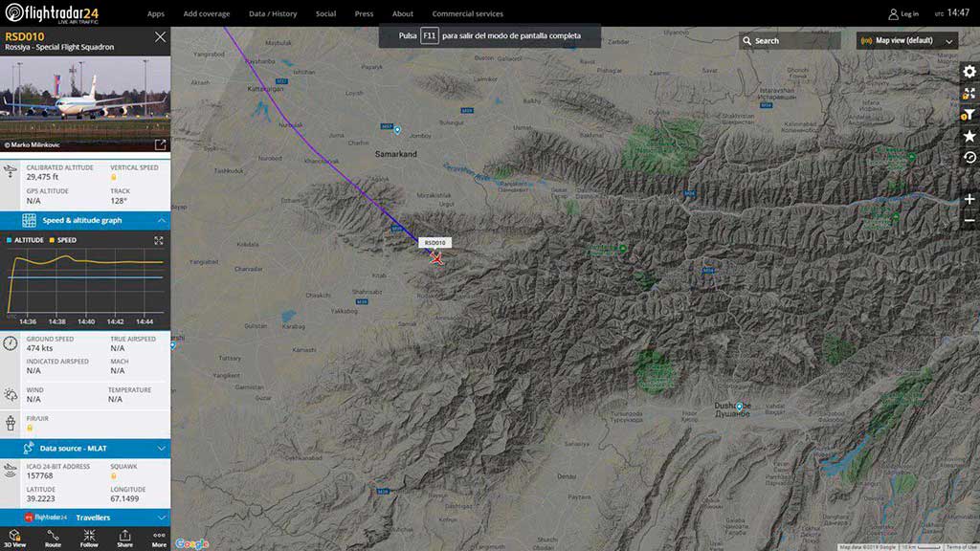Zoom out with the map minus button
The width and height of the screenshot is (980, 551).
tap(969, 221)
